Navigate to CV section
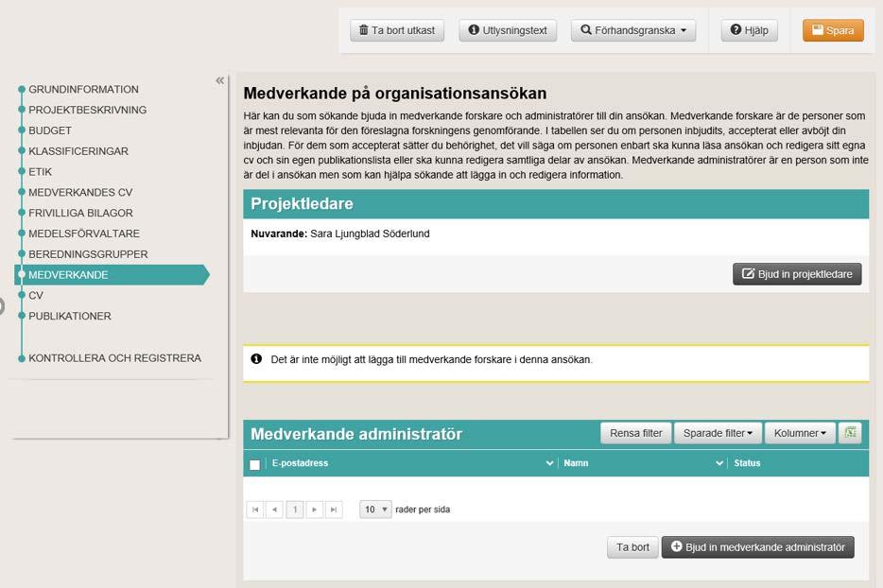The image size is (883, 588). pyautogui.click(x=36, y=296)
